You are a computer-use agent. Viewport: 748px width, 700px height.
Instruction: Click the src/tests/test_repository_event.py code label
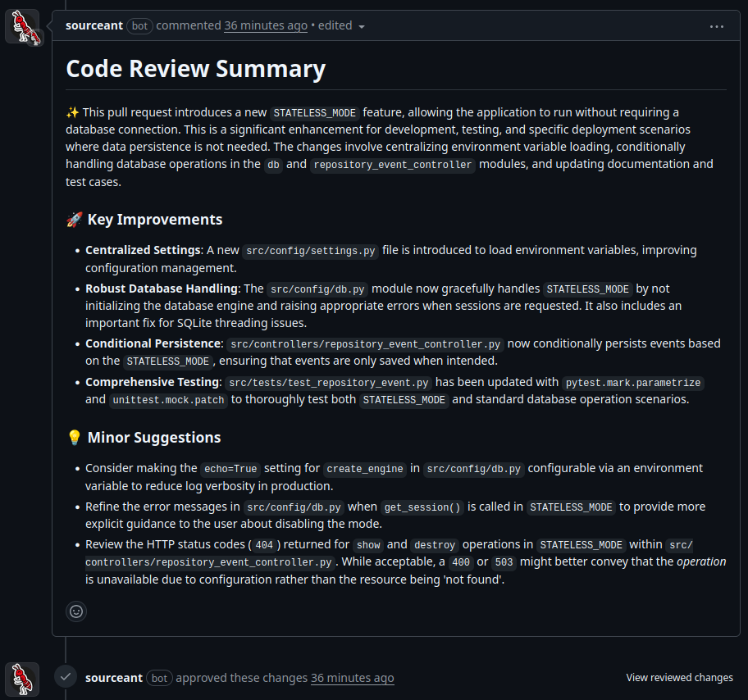click(x=329, y=383)
